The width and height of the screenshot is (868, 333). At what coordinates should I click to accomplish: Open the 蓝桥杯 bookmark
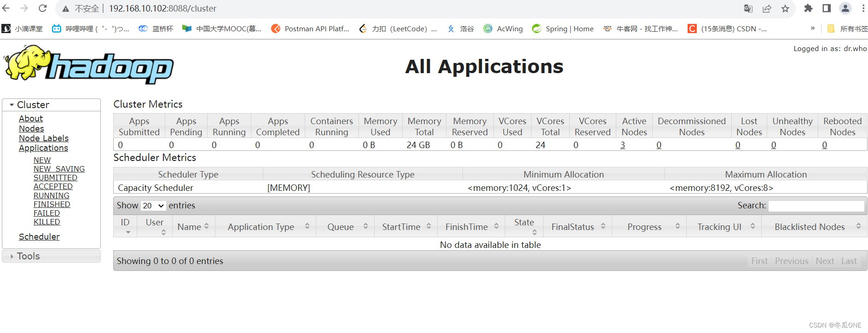156,29
